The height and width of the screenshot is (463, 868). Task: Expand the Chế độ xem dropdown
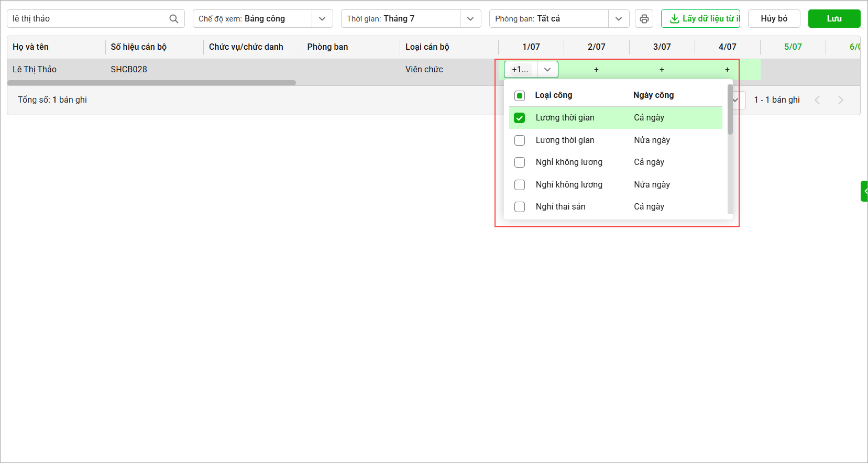tap(322, 19)
